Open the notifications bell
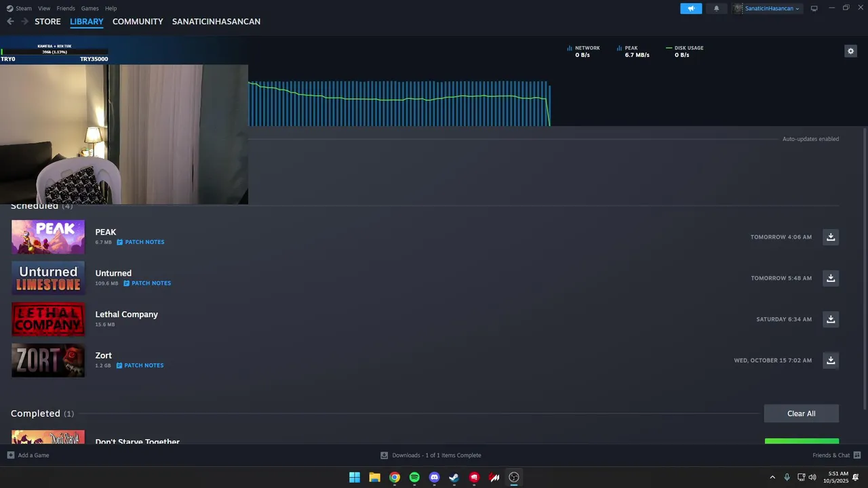The image size is (868, 488). coord(716,8)
